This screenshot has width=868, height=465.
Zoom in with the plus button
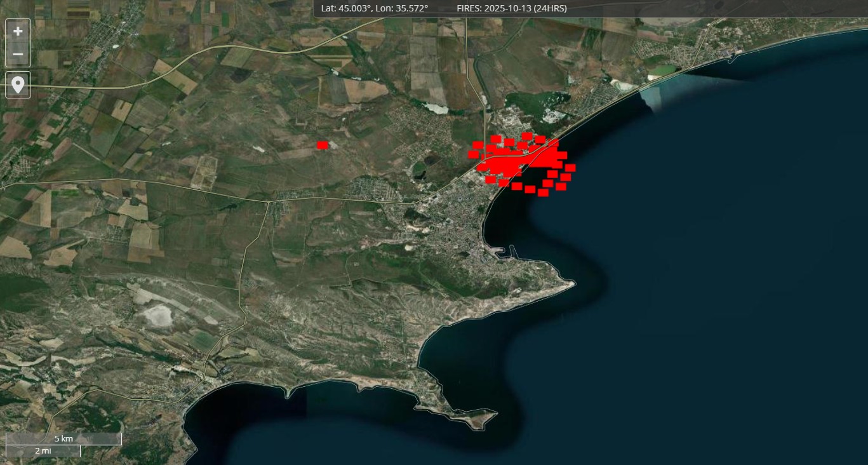(x=18, y=31)
